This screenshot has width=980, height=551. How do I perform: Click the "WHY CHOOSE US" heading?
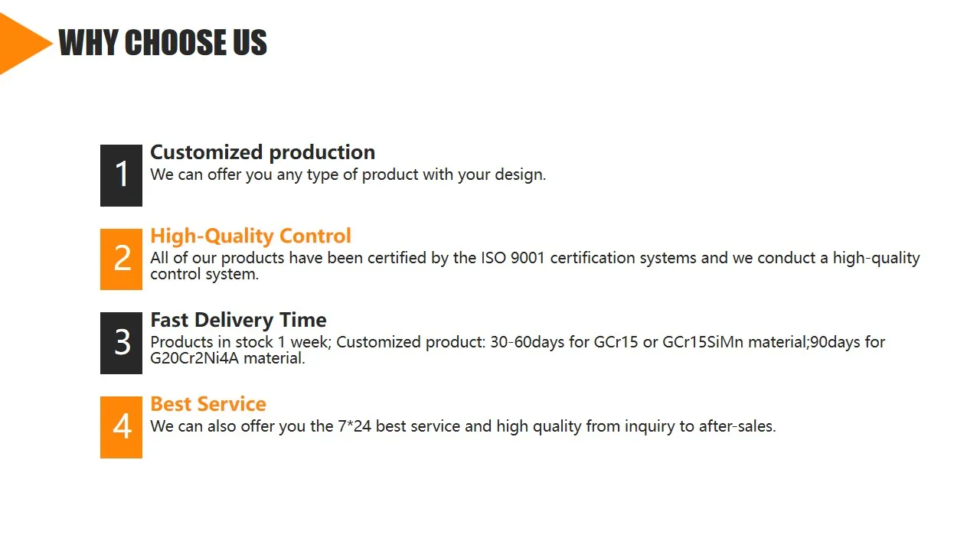coord(162,44)
